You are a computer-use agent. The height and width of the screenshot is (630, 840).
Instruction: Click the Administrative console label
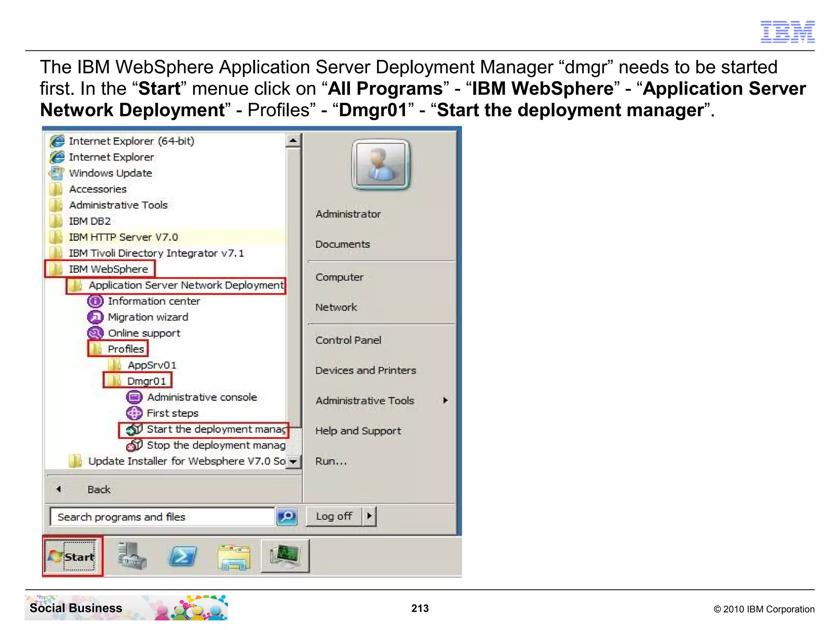[x=202, y=397]
